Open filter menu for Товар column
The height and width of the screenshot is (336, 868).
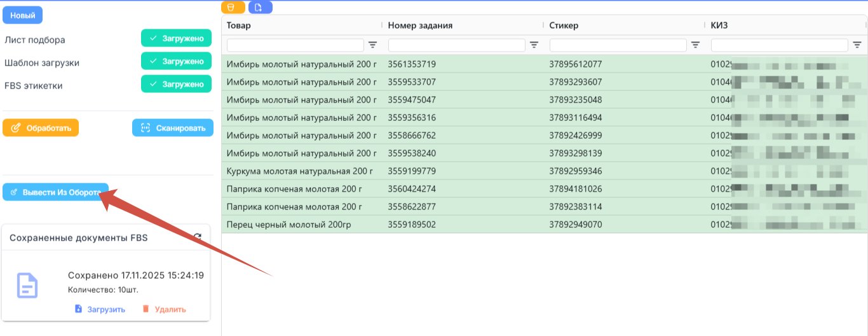click(373, 45)
